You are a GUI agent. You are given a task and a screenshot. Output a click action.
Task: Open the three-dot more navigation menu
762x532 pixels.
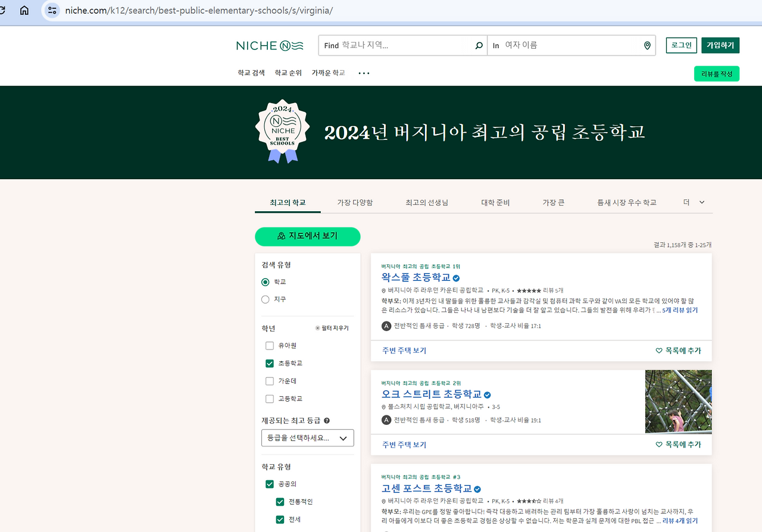tap(364, 73)
